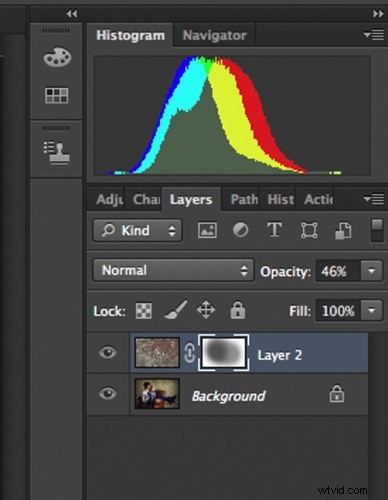Switch to the Histogram tab
388x500 pixels.
(x=130, y=35)
